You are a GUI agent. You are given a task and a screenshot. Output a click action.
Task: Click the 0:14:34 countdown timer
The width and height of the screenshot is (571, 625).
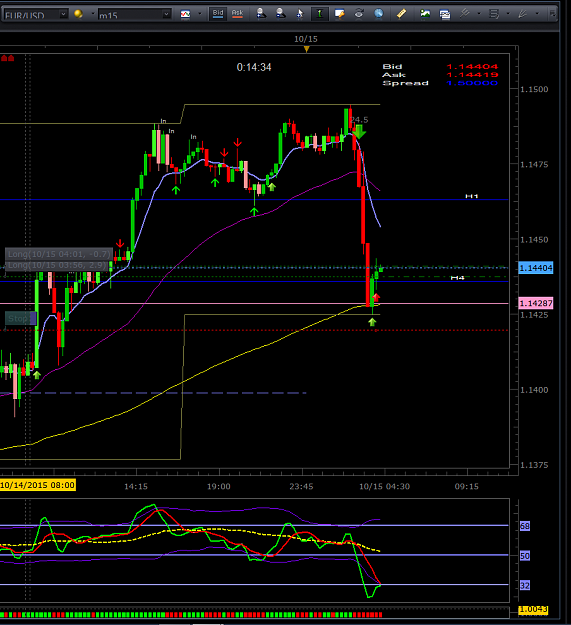(x=254, y=67)
